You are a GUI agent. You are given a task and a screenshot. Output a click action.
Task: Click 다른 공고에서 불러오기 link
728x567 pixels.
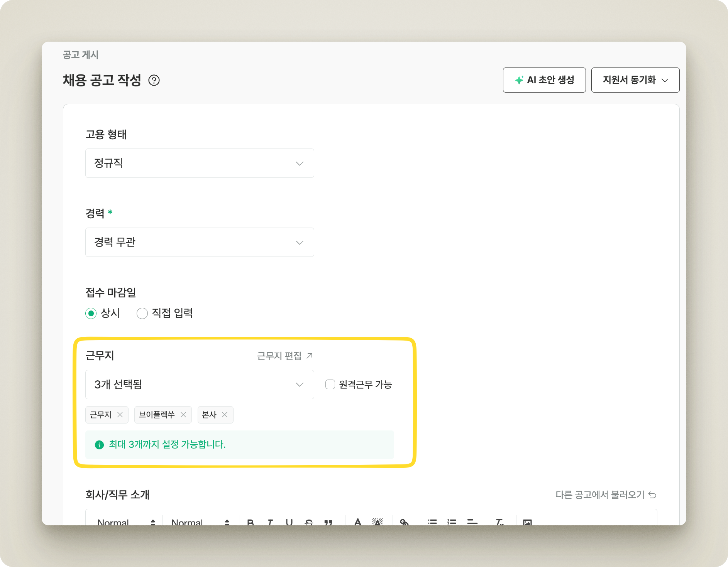(606, 495)
